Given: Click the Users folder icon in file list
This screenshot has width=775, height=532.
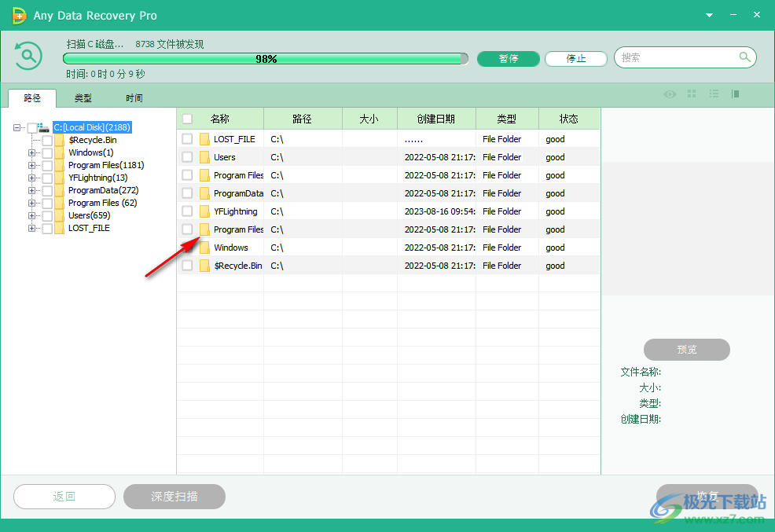Looking at the screenshot, I should click(x=204, y=157).
